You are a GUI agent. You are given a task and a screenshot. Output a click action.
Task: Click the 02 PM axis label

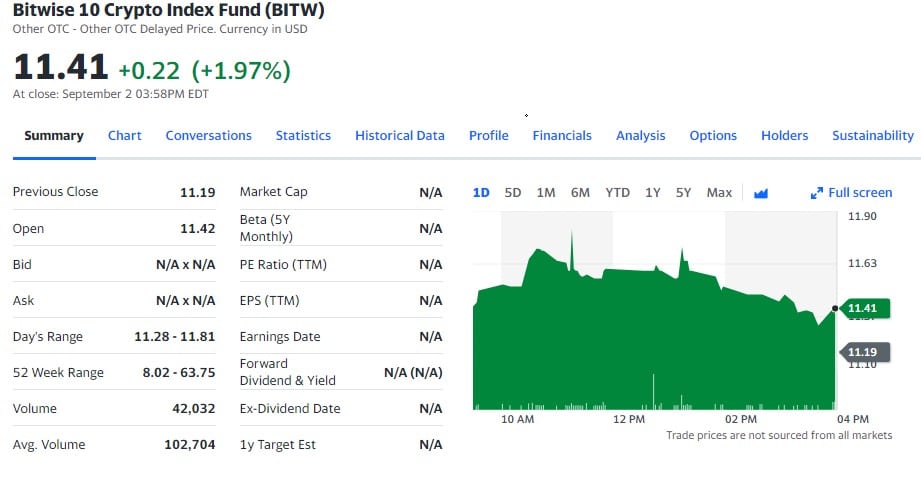741,419
